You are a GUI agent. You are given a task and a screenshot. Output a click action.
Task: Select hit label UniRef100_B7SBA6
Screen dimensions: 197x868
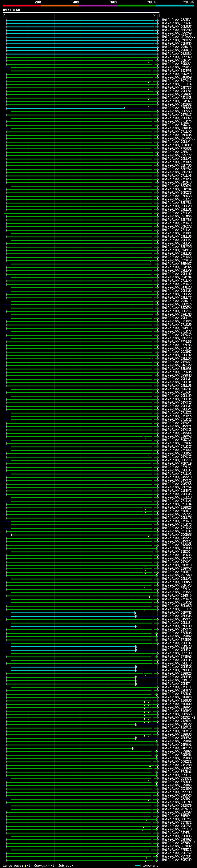click(176, 633)
